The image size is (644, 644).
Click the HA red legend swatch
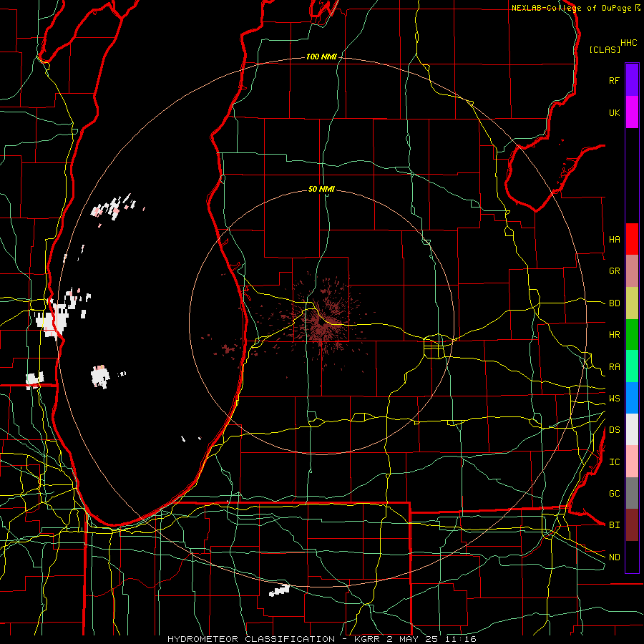632,239
